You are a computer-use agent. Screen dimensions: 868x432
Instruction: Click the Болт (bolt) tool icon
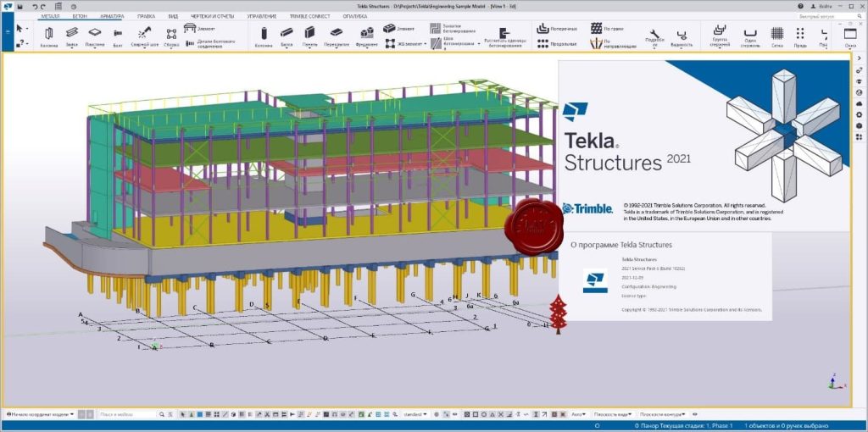[x=117, y=36]
